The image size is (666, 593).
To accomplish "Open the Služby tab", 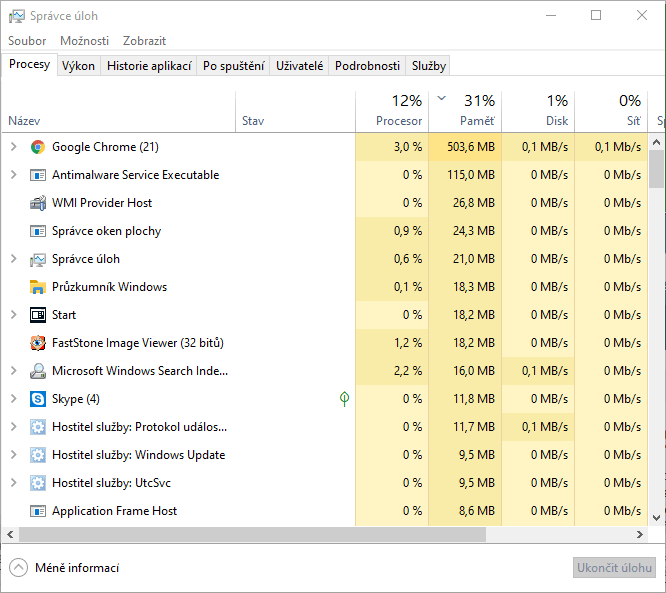I will (428, 66).
